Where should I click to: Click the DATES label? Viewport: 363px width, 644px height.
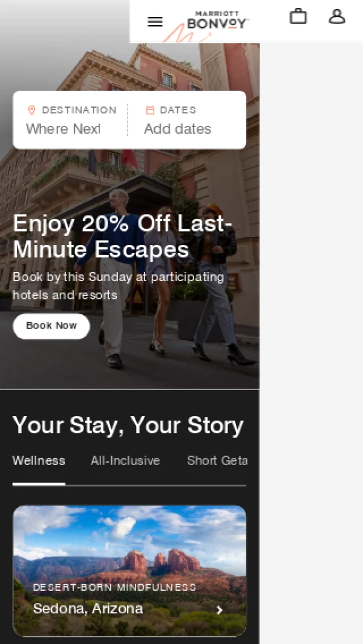pos(178,110)
